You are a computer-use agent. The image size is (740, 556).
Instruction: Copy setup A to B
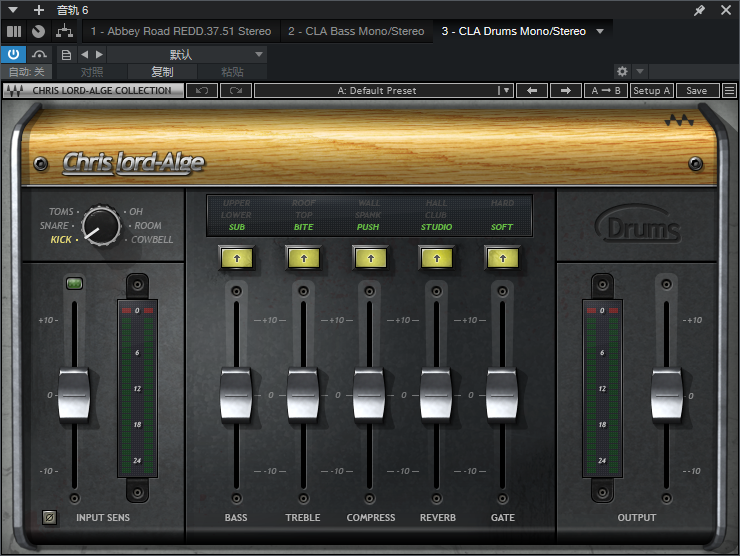(606, 91)
